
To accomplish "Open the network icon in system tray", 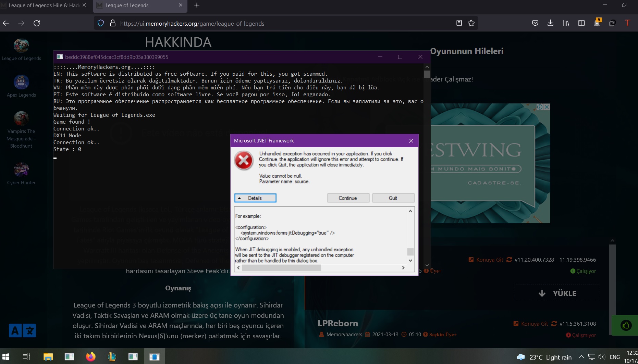I will point(592,357).
